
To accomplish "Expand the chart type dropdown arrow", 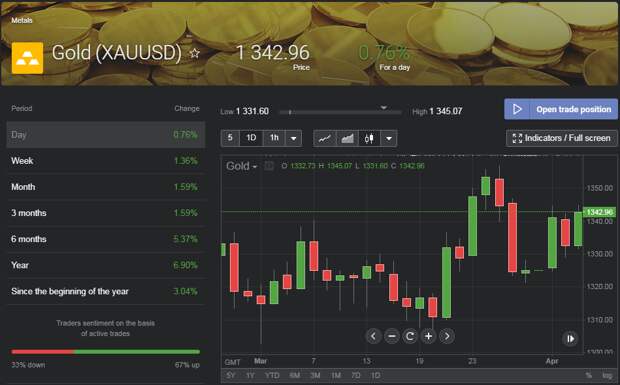I will pos(389,138).
